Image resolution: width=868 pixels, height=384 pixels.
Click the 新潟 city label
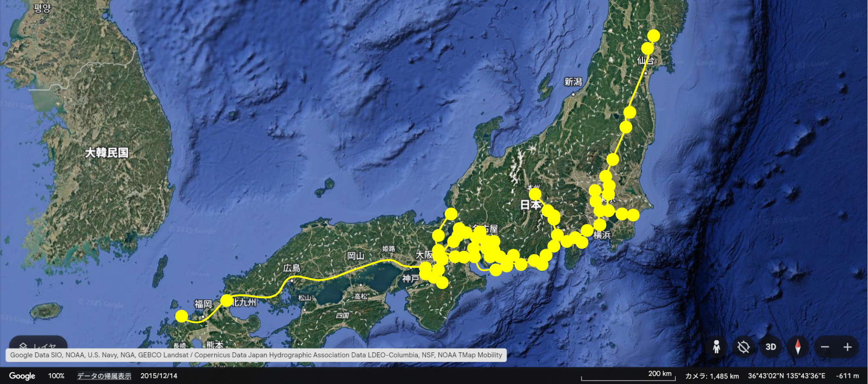(x=573, y=82)
